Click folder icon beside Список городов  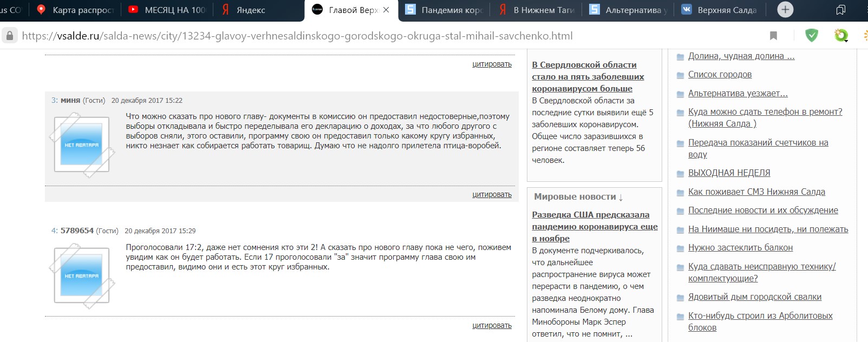[x=680, y=75]
